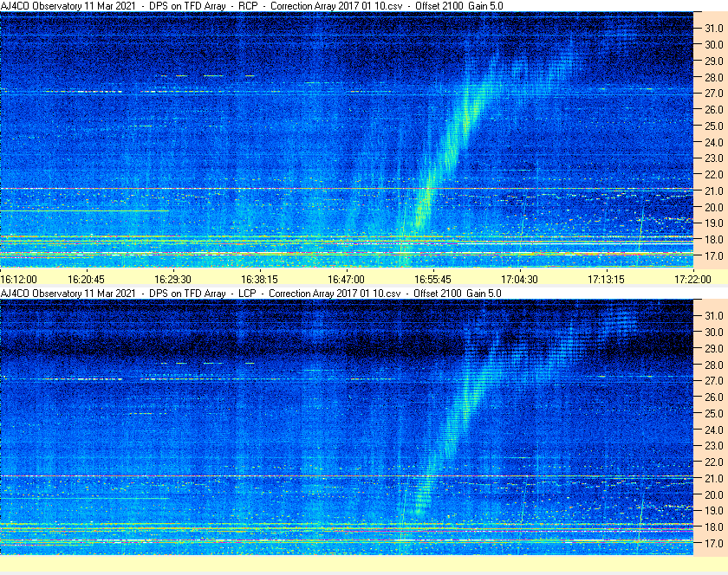Click the 30.0 frequency label on the LCP axis
The image size is (728, 575).
click(x=714, y=332)
